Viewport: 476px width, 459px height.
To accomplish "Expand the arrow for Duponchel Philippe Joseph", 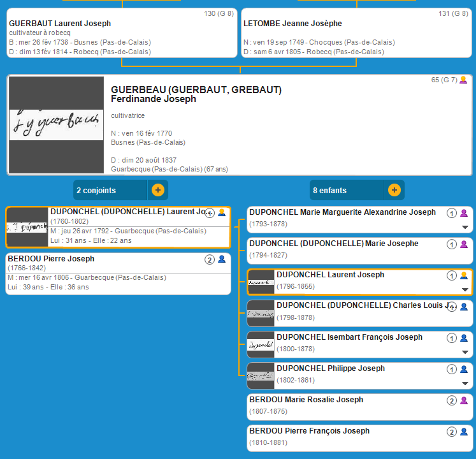I will click(465, 384).
